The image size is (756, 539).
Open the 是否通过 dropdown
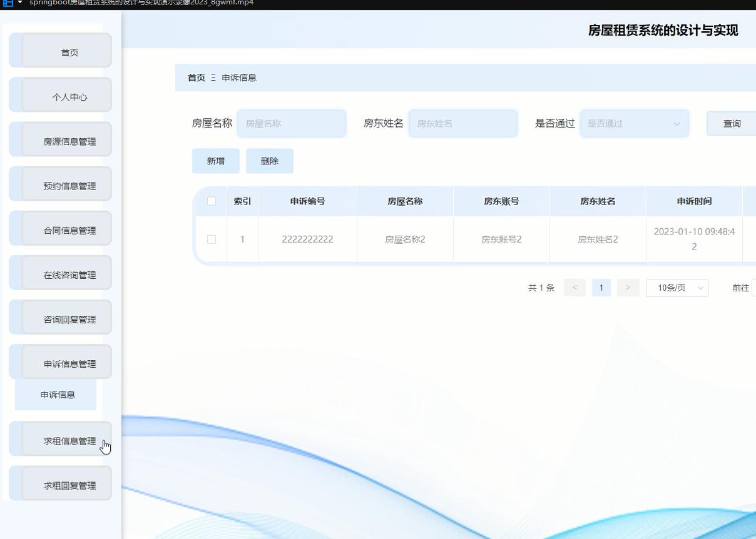point(635,123)
